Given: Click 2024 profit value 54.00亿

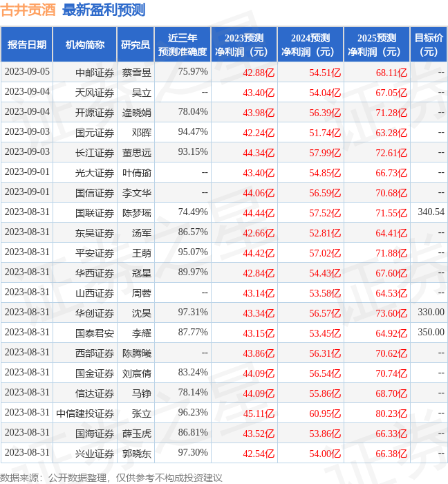Looking at the screenshot, I should 325,454.
